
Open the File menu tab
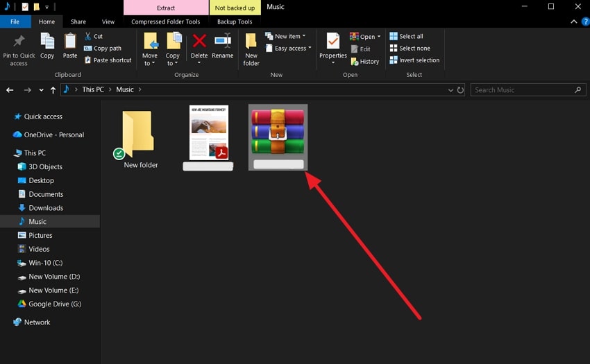point(15,21)
